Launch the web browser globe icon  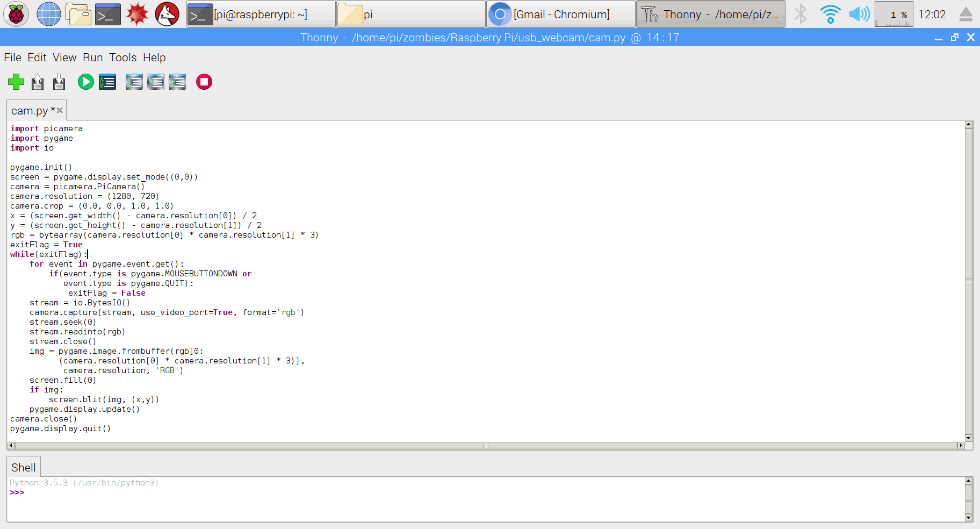click(x=49, y=14)
